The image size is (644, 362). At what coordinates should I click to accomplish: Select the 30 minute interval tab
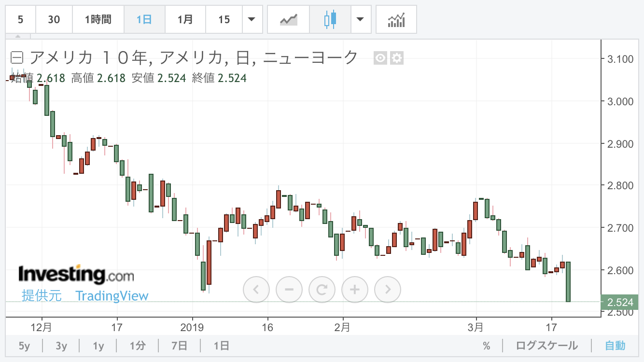[x=54, y=20]
